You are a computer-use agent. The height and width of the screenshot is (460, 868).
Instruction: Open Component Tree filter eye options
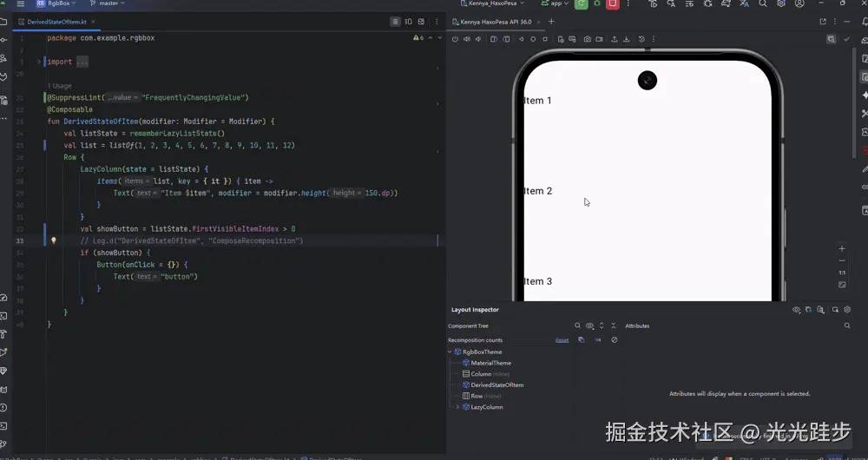click(589, 326)
